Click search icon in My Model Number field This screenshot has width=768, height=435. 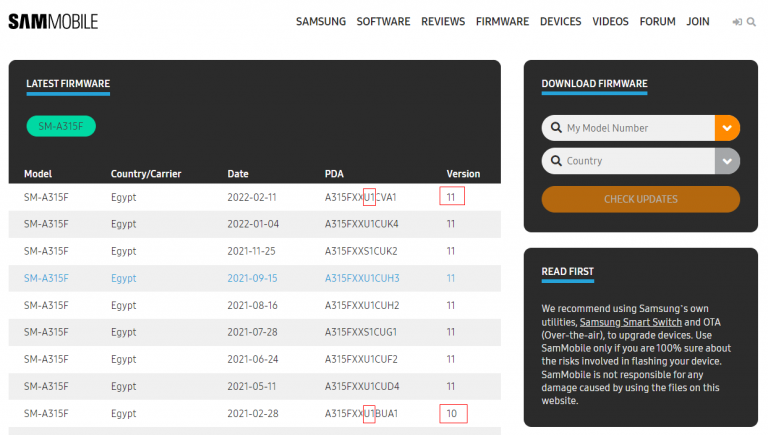click(556, 128)
